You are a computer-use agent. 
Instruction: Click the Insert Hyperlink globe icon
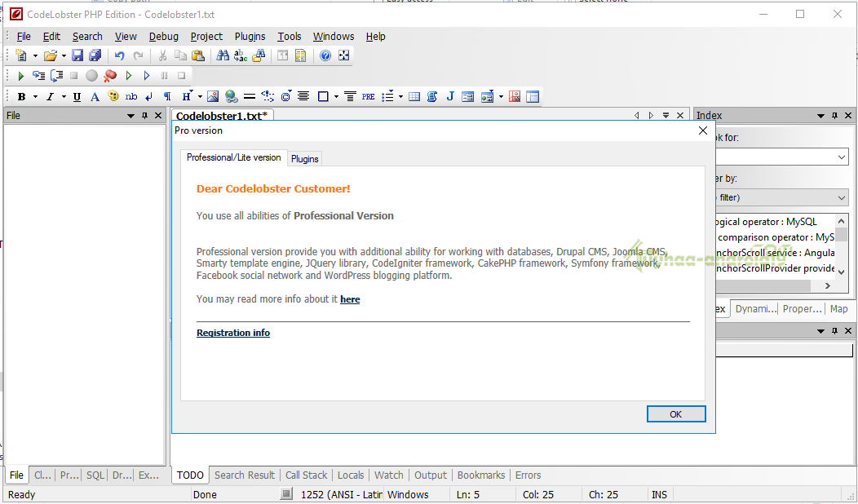point(231,97)
